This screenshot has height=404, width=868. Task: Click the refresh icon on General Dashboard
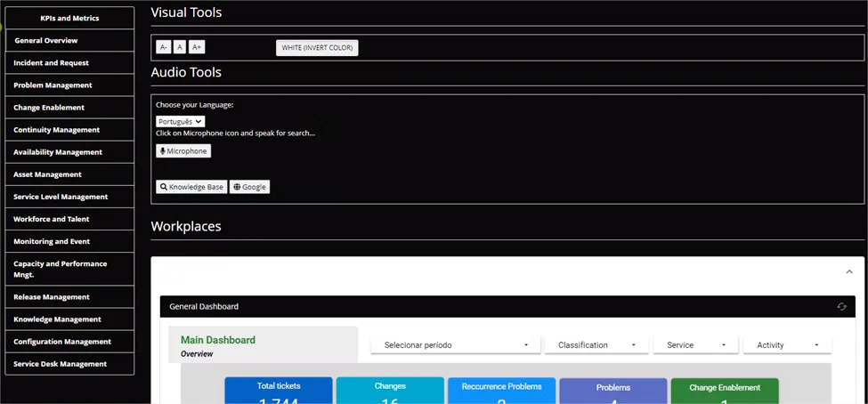tap(841, 307)
